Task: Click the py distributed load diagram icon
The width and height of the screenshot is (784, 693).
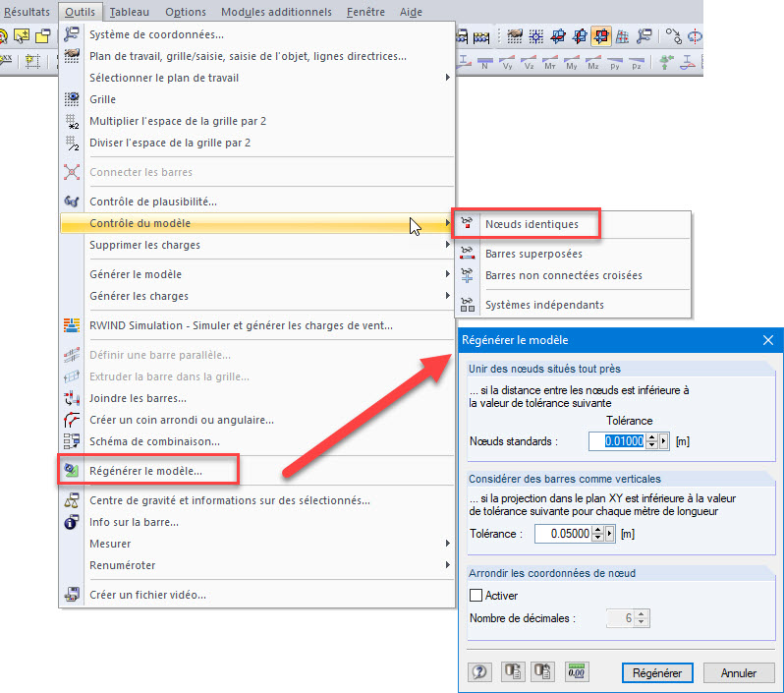Action: [x=614, y=63]
